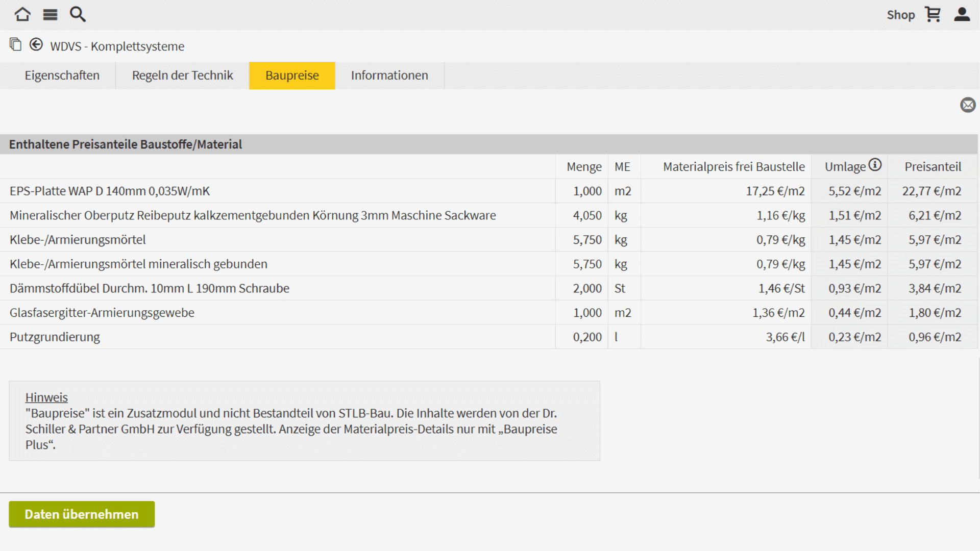This screenshot has height=551, width=980.
Task: Go to the home page icon
Action: (x=22, y=14)
